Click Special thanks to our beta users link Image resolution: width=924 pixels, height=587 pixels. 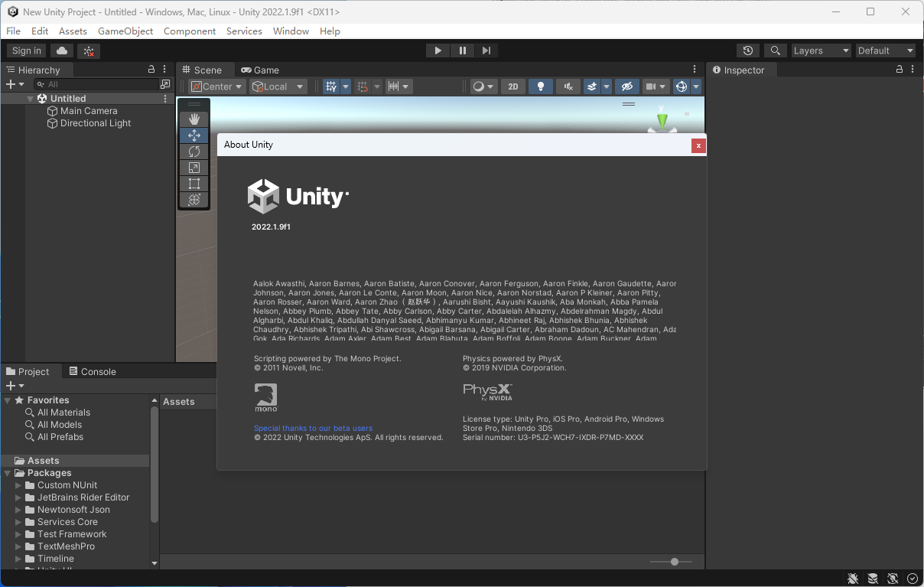(313, 429)
